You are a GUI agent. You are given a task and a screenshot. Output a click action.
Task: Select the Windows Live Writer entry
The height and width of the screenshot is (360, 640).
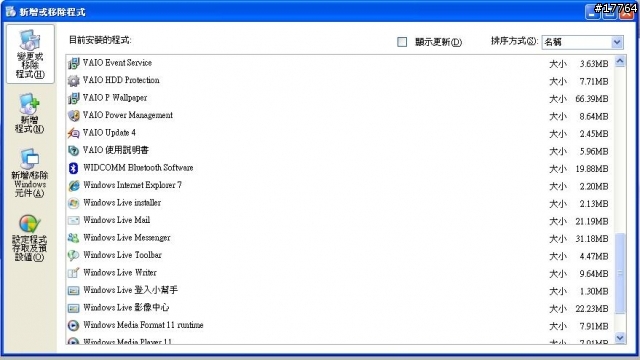coord(340,273)
